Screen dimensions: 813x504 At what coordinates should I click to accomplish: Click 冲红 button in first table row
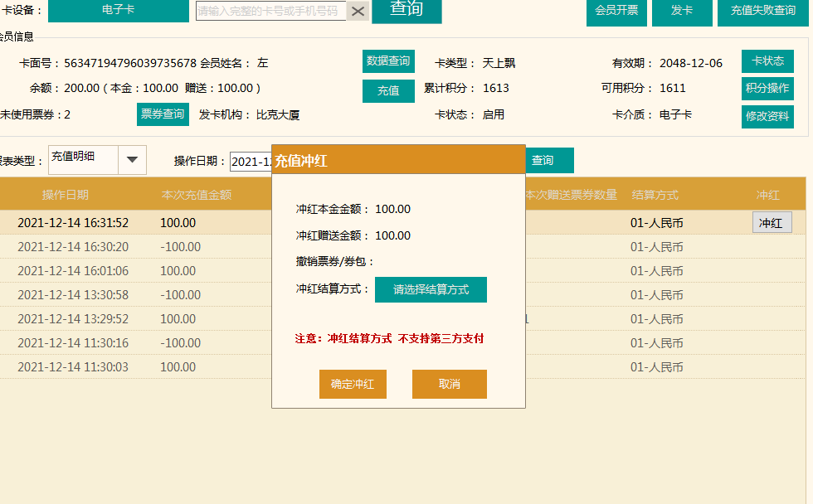coord(772,223)
